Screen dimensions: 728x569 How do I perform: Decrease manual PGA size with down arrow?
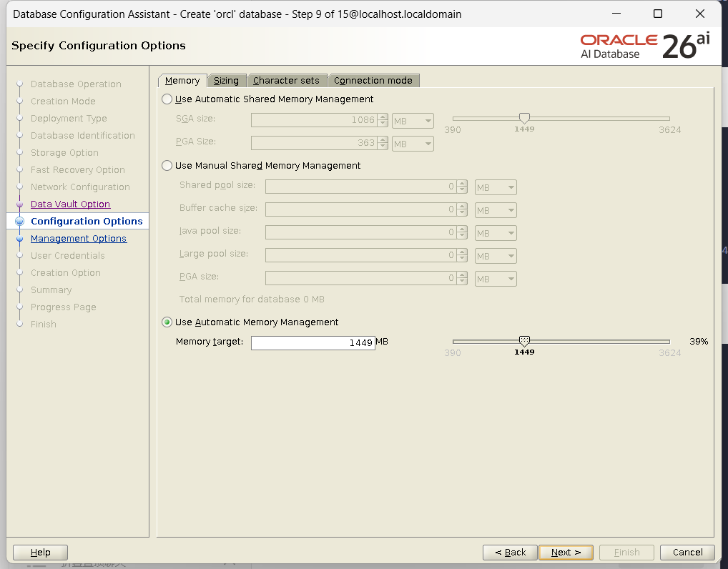pyautogui.click(x=462, y=281)
